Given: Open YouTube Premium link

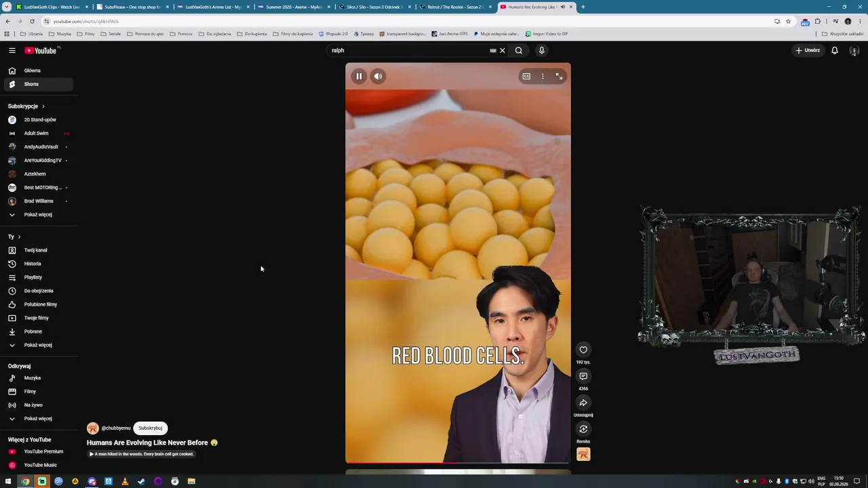Looking at the screenshot, I should coord(38,451).
